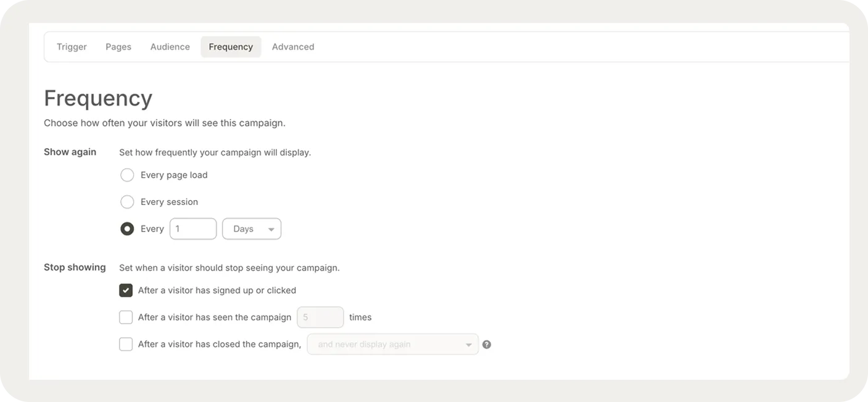Click the times count field showing 5
Image resolution: width=868 pixels, height=402 pixels.
(320, 317)
